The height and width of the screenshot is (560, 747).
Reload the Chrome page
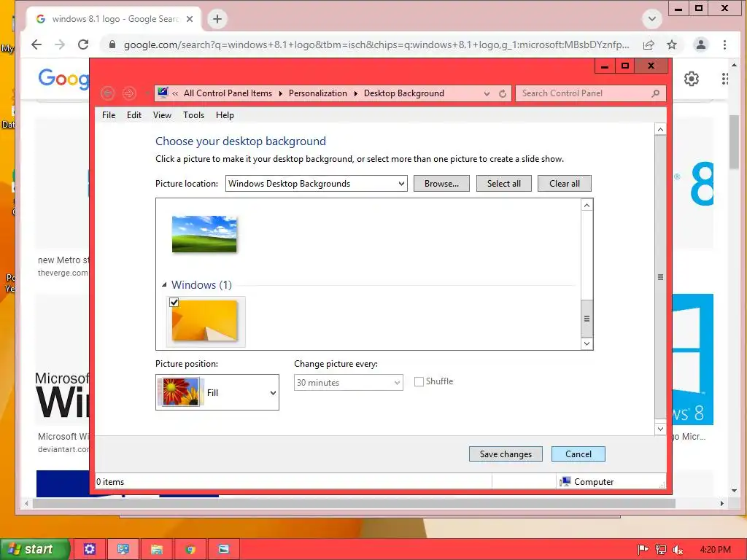tap(83, 44)
